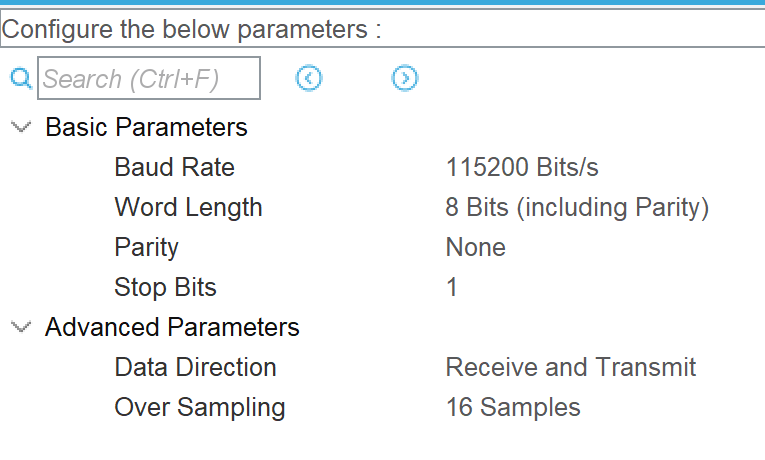The width and height of the screenshot is (765, 460).
Task: Select the Data Direction parameter
Action: pyautogui.click(x=195, y=367)
